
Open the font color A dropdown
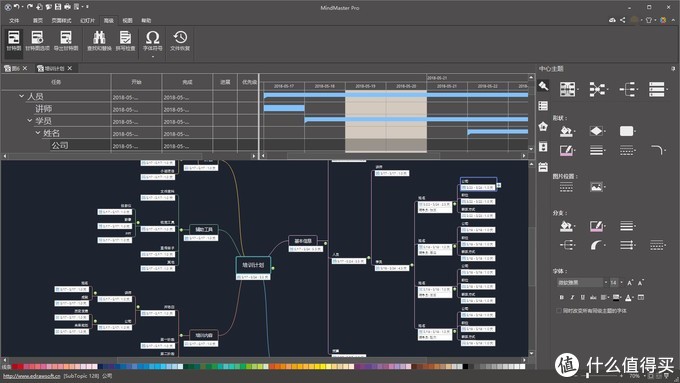[629, 297]
